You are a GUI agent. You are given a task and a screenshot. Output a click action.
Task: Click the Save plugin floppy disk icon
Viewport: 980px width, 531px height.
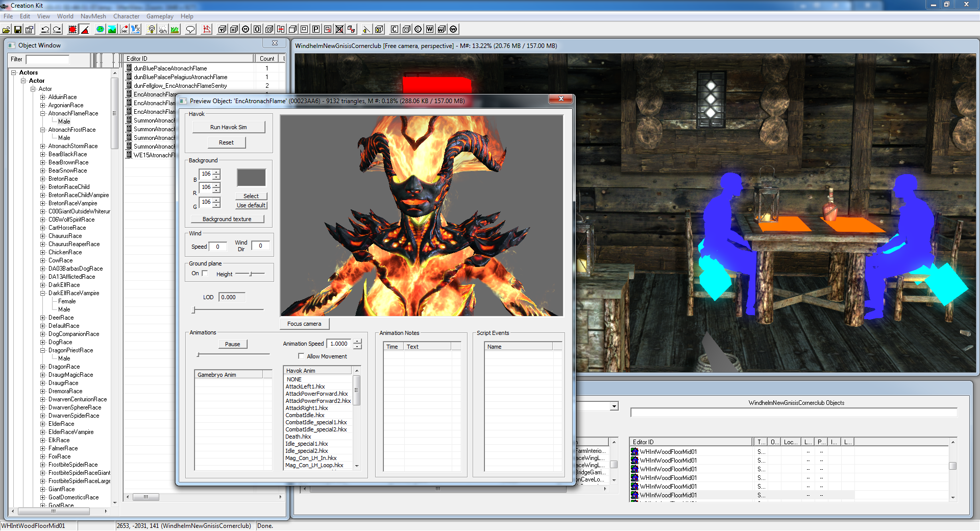click(x=18, y=30)
